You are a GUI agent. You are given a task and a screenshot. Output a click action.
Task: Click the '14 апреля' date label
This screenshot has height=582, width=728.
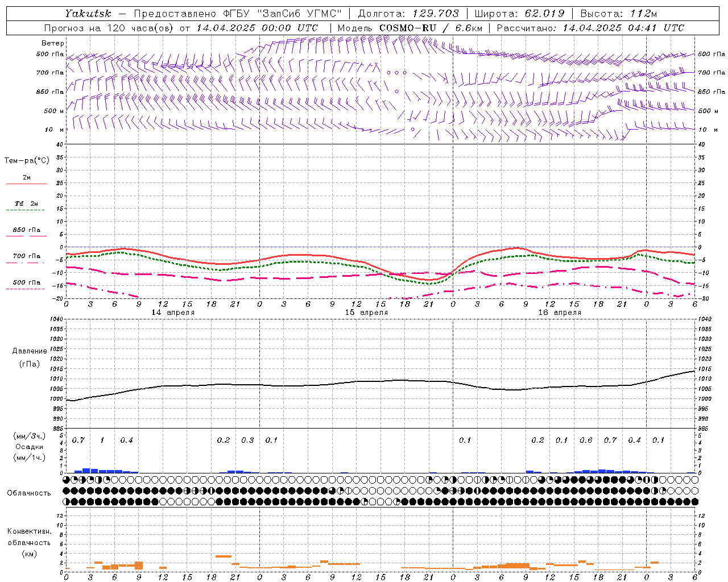tap(173, 313)
